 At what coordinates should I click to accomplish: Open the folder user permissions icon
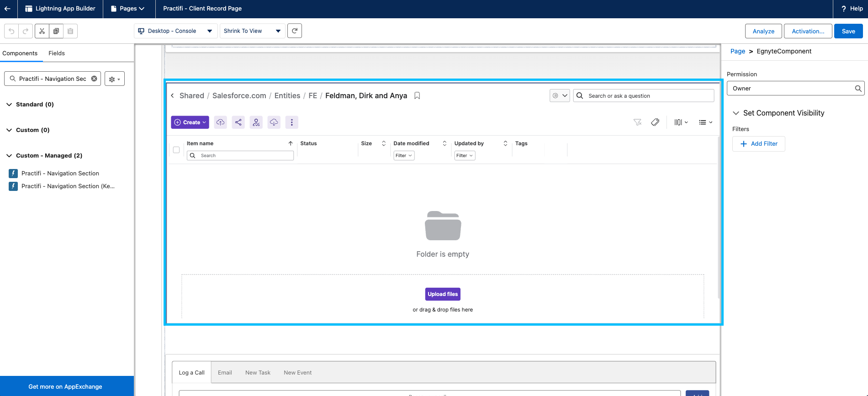pos(256,122)
